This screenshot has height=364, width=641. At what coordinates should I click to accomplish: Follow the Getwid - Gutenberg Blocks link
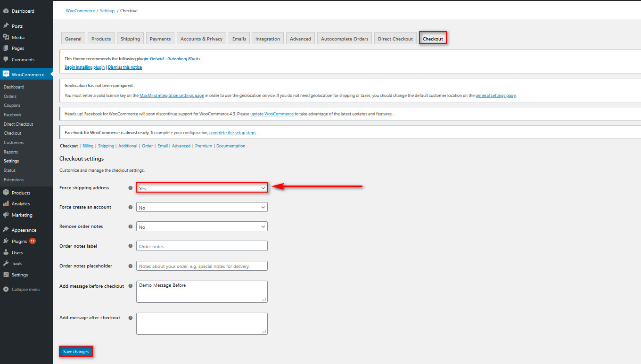pos(175,59)
